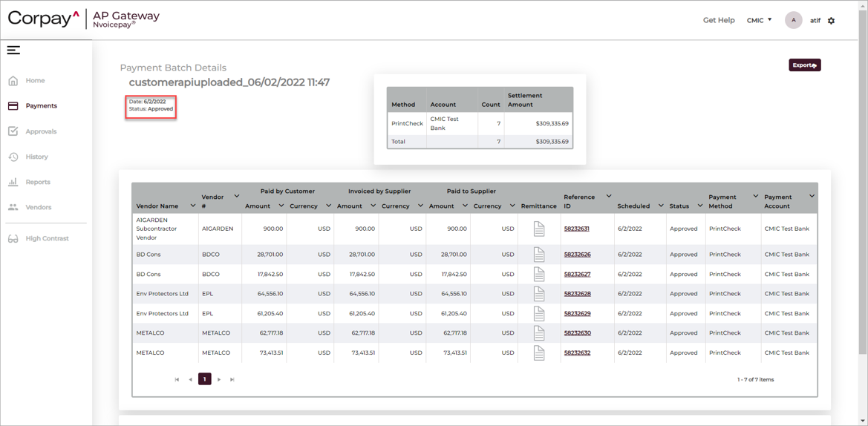868x426 pixels.
Task: Click Get Help link in header
Action: (718, 21)
